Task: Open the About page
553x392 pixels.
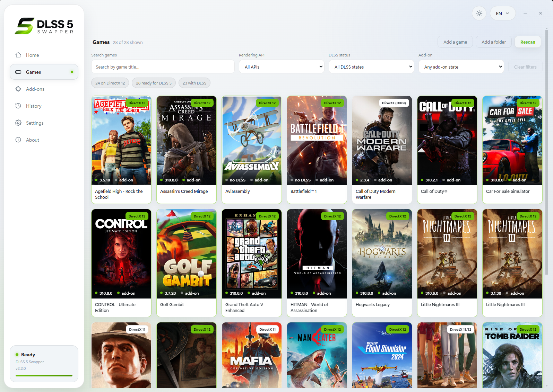Action: [44, 140]
